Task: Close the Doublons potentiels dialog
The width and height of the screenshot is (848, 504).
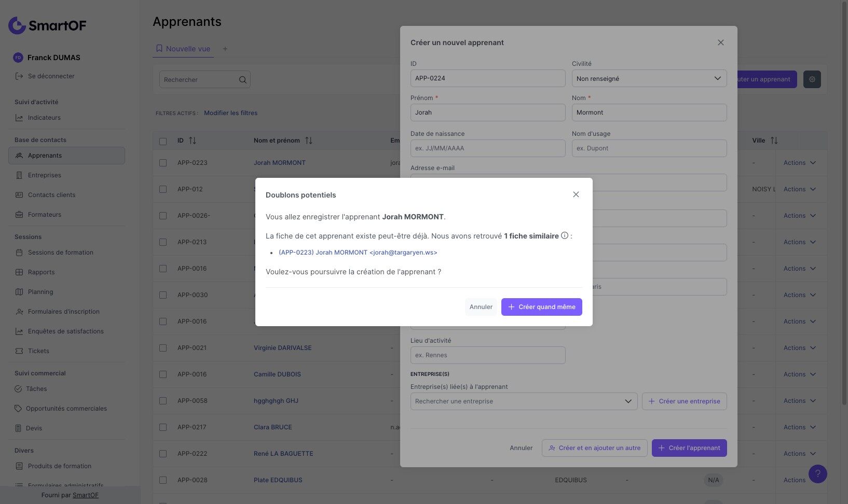Action: pos(576,194)
